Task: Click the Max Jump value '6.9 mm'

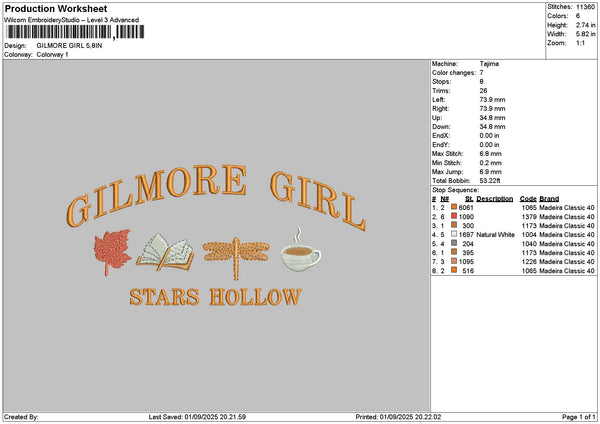Action: click(x=491, y=172)
